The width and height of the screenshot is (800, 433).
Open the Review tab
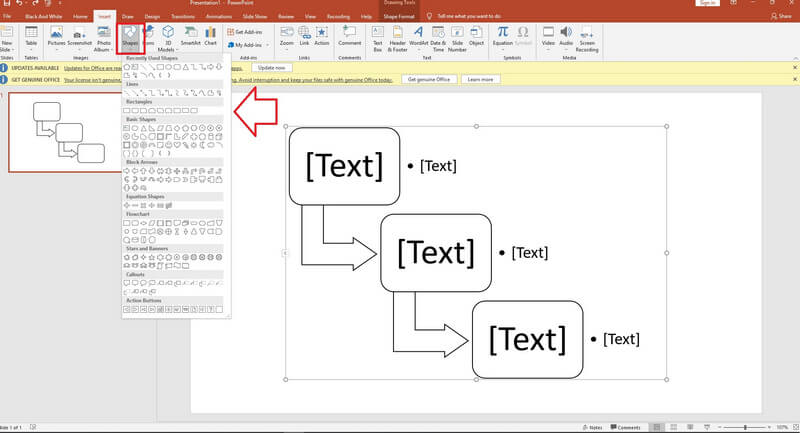pyautogui.click(x=286, y=17)
